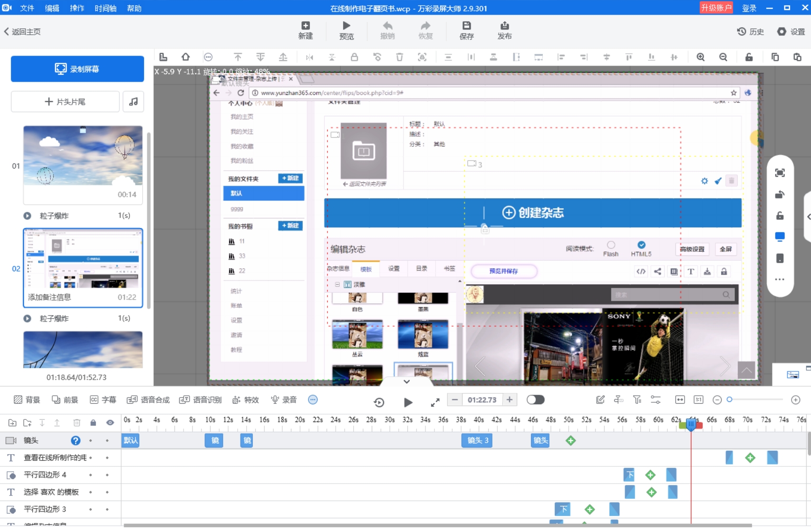Open 历史 history
Screen dimensions: 811x532
pyautogui.click(x=750, y=31)
